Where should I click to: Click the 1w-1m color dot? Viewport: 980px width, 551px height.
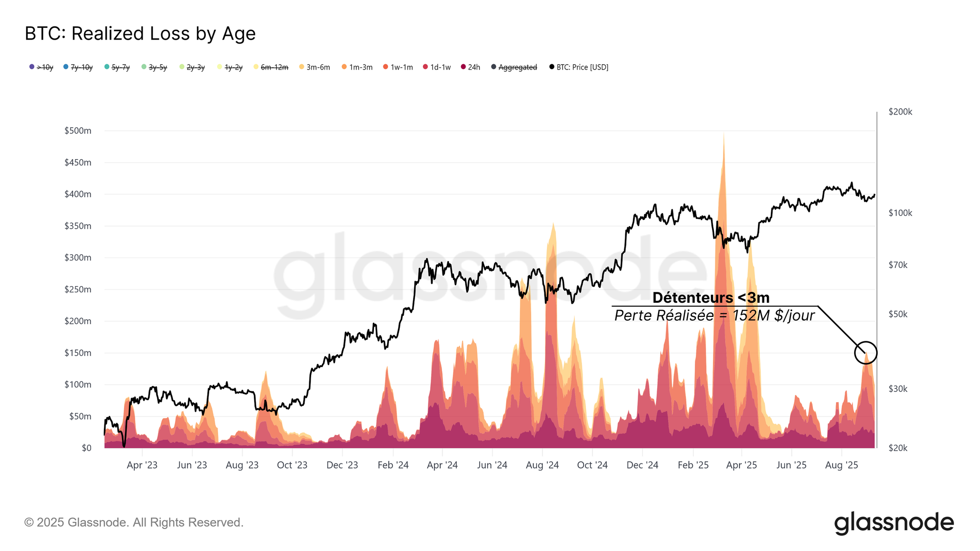click(386, 67)
